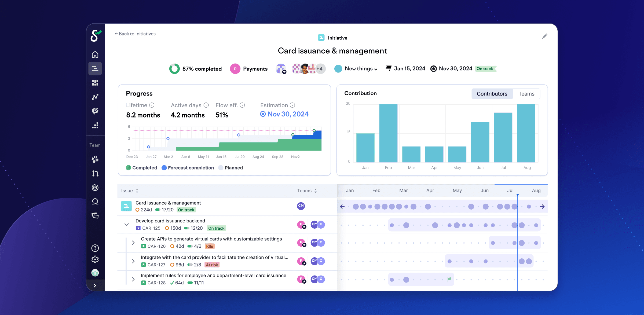Screen dimensions: 644x315
Task: Click the Lifetime info icon
Action: point(152,105)
